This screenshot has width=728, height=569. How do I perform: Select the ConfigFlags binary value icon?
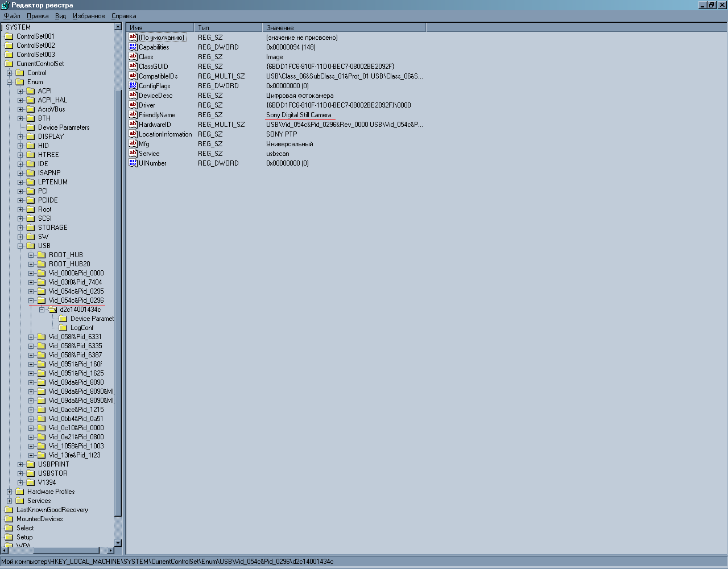click(x=133, y=86)
